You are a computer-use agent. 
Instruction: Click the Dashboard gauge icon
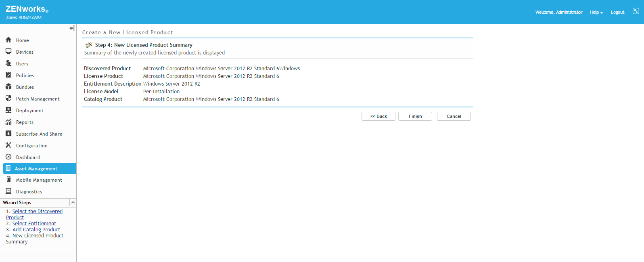click(8, 157)
